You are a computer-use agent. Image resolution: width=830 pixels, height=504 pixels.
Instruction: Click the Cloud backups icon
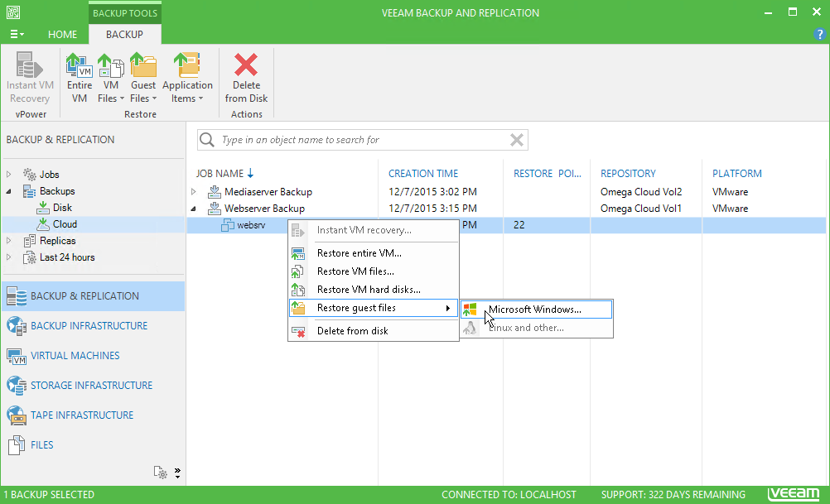point(43,224)
